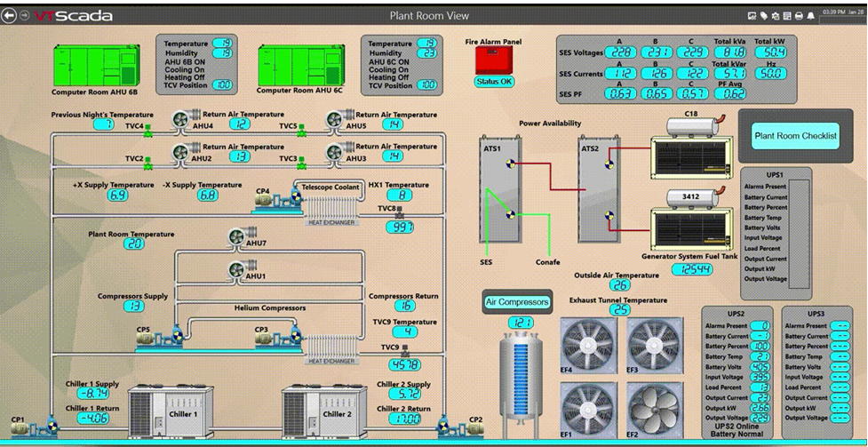The width and height of the screenshot is (868, 447).
Task: Select the AHU2 fan
Action: 184,152
